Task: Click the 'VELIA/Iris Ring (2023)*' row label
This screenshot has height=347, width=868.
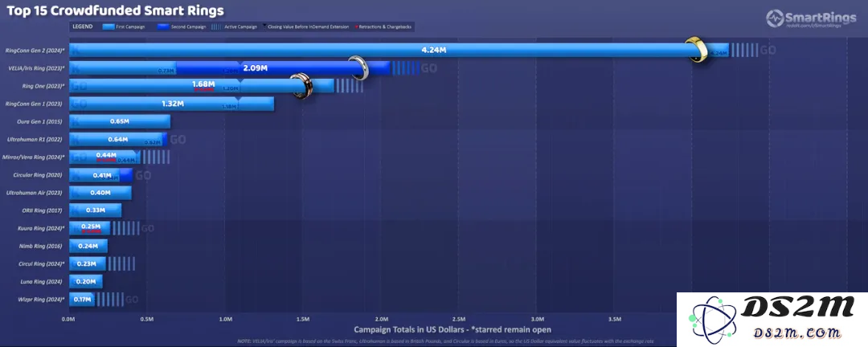Action: pos(36,68)
